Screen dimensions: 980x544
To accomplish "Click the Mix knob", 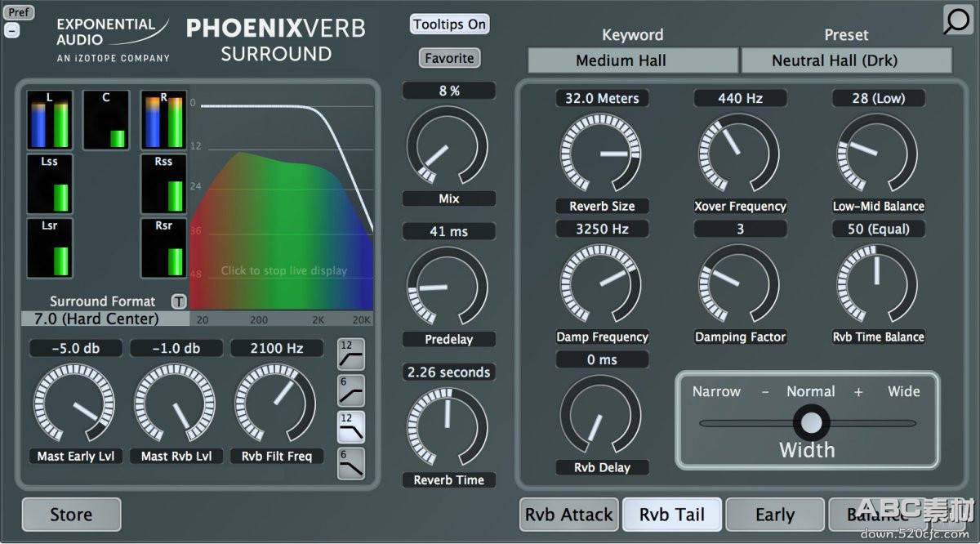I will (x=448, y=148).
